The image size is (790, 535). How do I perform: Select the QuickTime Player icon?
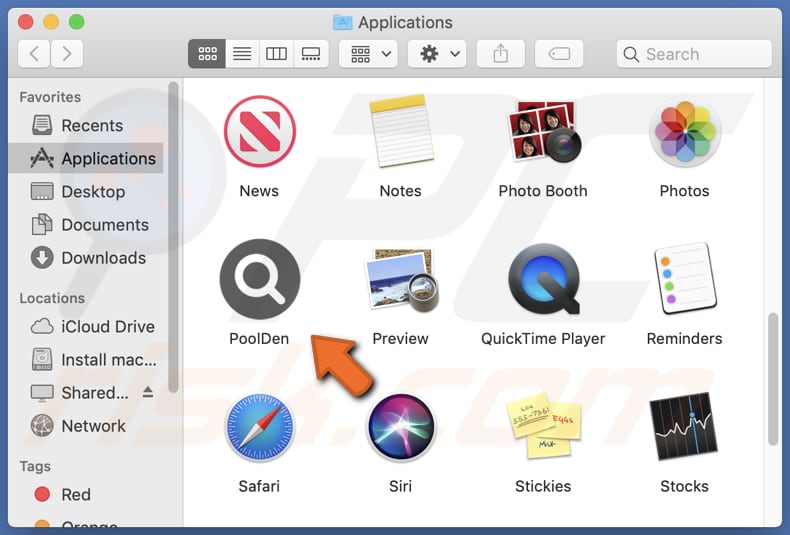[x=543, y=279]
